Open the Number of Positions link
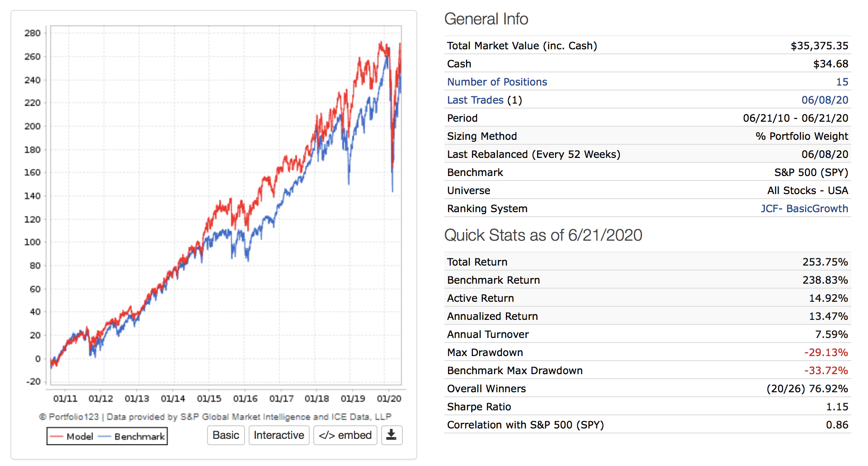This screenshot has height=466, width=868. tap(497, 82)
